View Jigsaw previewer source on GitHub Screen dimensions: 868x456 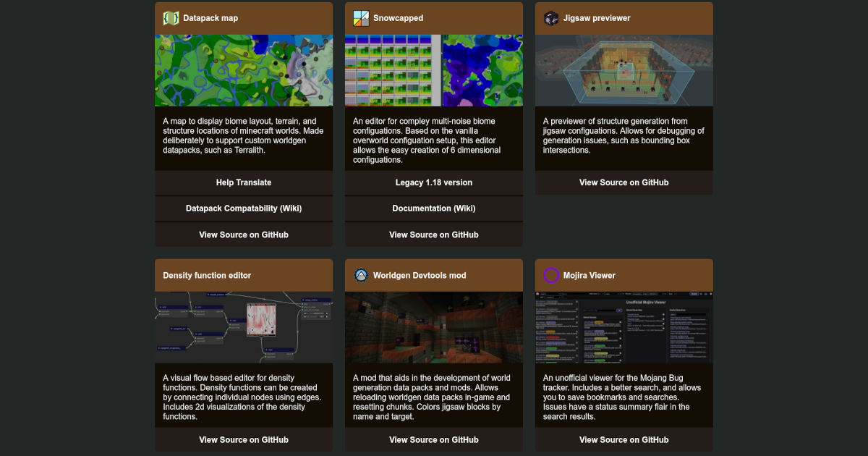tap(624, 182)
